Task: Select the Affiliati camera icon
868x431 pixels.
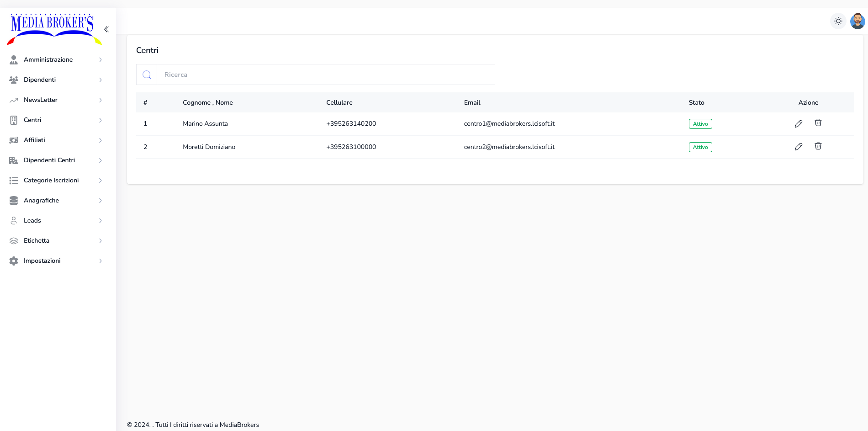Action: click(13, 140)
